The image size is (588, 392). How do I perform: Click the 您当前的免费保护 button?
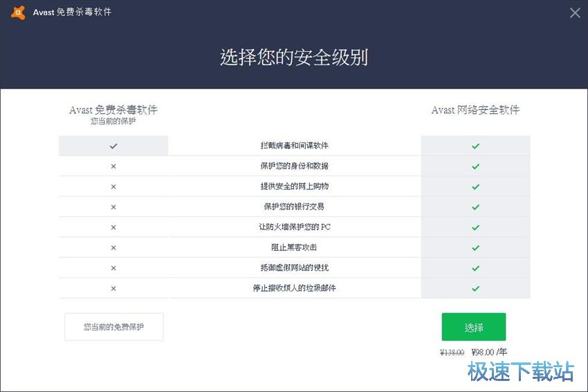coord(114,327)
